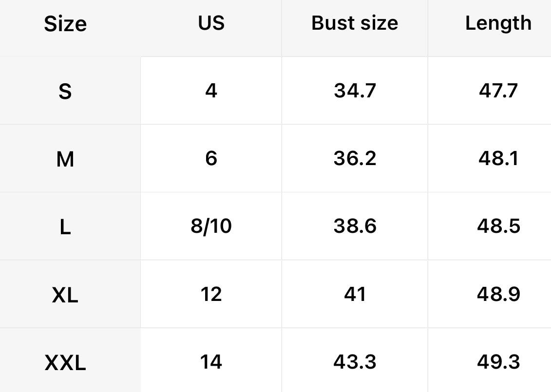Click length value 48.1
Viewport: 551px width, 392px height.
coord(498,158)
